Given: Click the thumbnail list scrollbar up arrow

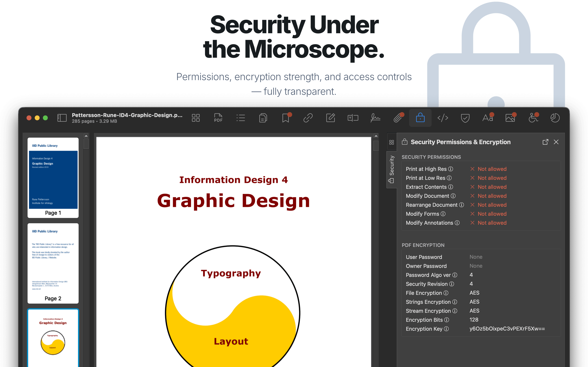Looking at the screenshot, I should (x=86, y=136).
